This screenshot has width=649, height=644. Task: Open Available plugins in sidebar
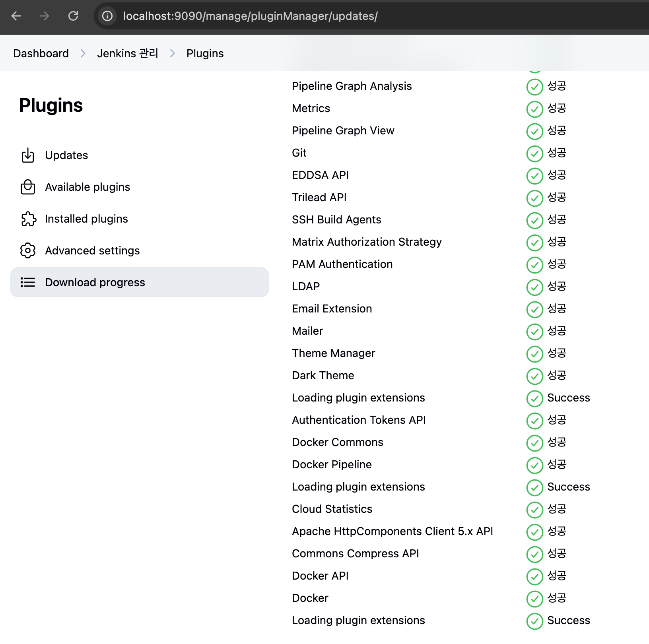[x=140, y=187]
